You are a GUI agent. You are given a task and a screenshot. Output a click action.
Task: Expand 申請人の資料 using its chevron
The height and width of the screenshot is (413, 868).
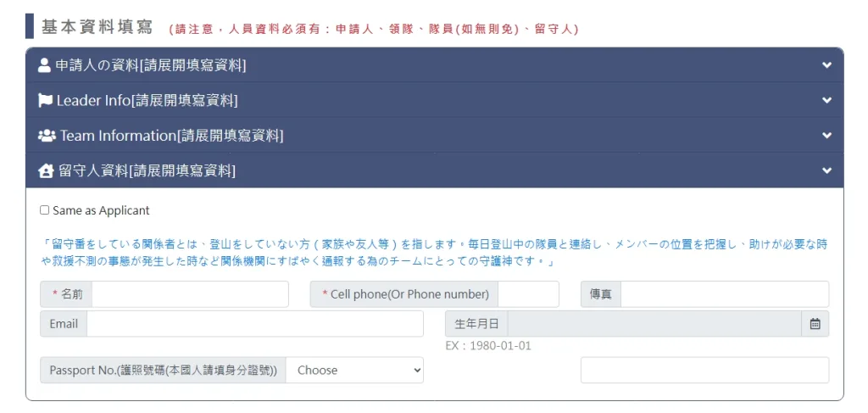826,64
